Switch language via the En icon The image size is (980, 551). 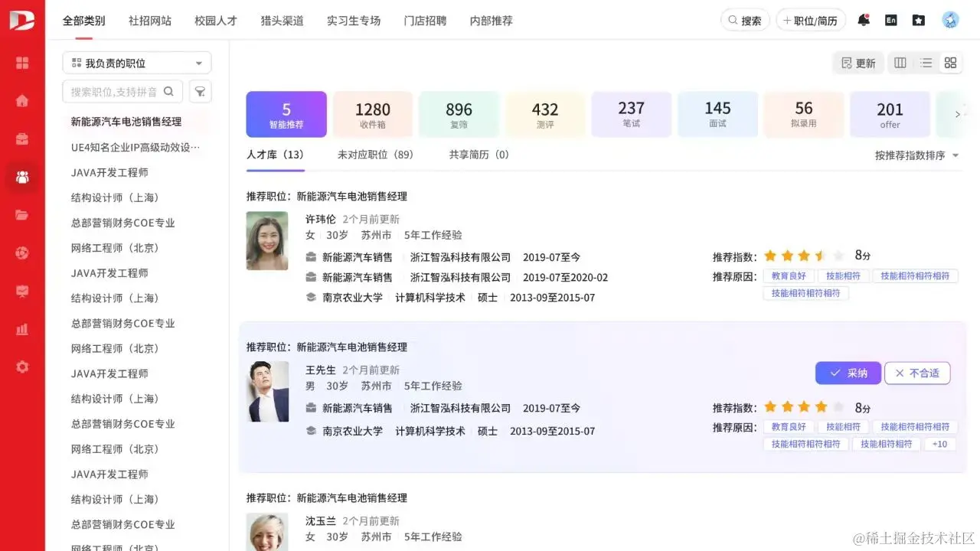pos(890,20)
